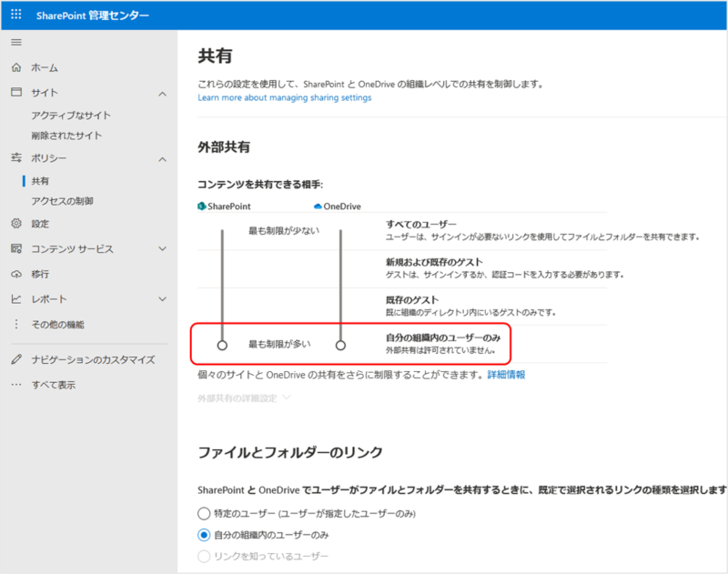Open the app launcher waffle icon

pyautogui.click(x=17, y=15)
